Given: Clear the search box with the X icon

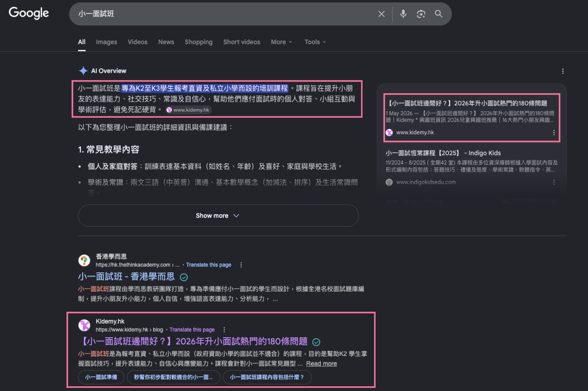Looking at the screenshot, I should (x=381, y=14).
